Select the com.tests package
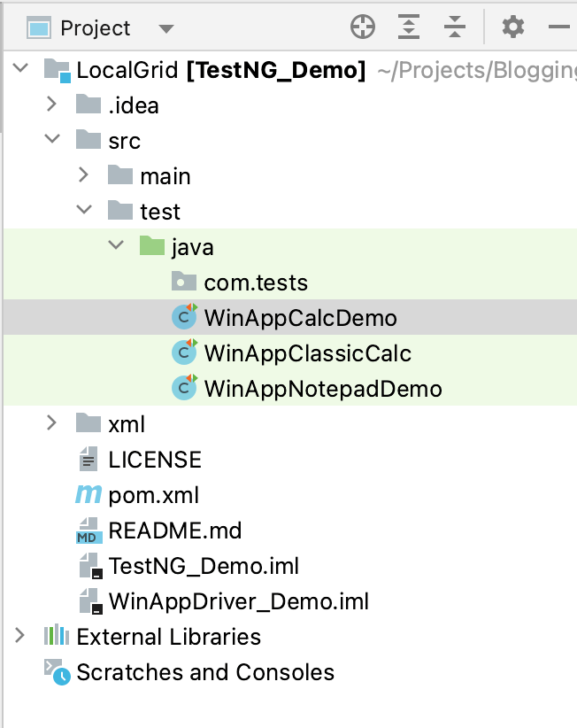This screenshot has height=728, width=577. 256,283
